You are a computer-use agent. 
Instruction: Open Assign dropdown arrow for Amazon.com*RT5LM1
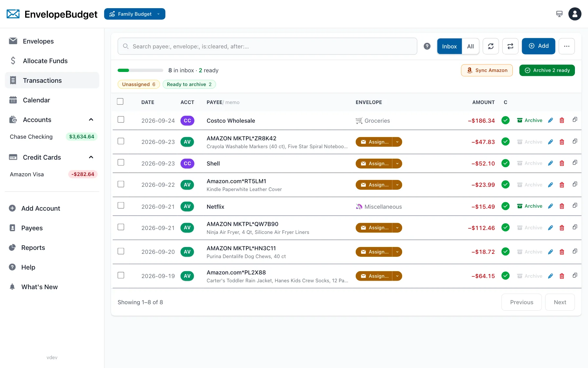coord(397,185)
